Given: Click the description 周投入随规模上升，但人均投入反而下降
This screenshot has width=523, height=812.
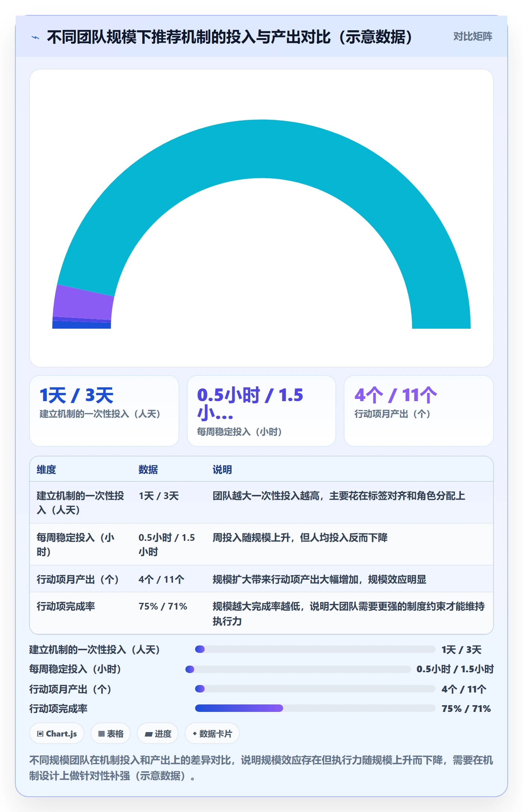Looking at the screenshot, I should (x=300, y=537).
